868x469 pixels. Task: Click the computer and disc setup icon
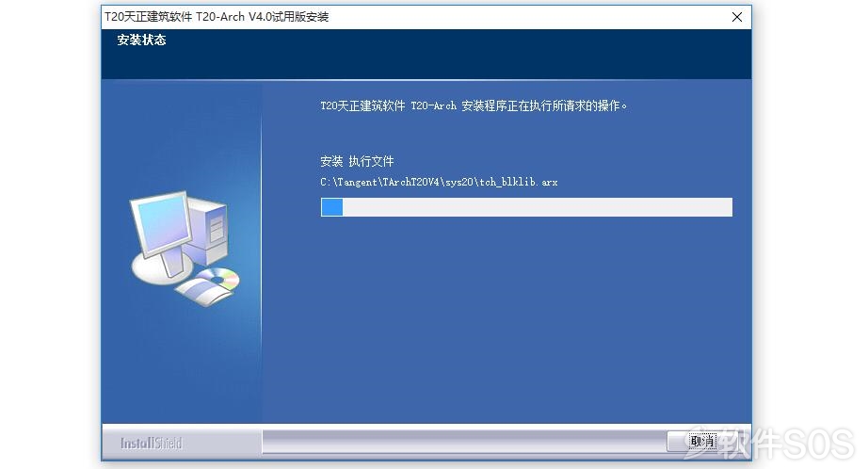[x=185, y=249]
